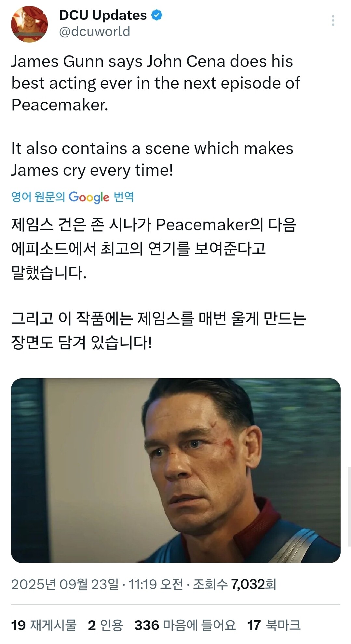Screen dimensions: 351x644
Task: Tap the Google logo in translation label
Action: pyautogui.click(x=89, y=197)
